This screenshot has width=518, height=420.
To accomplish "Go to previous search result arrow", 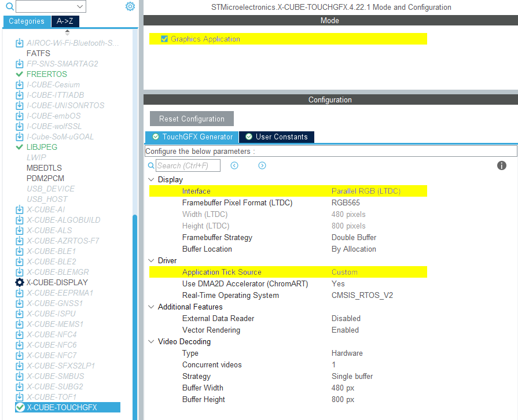I will click(x=234, y=165).
